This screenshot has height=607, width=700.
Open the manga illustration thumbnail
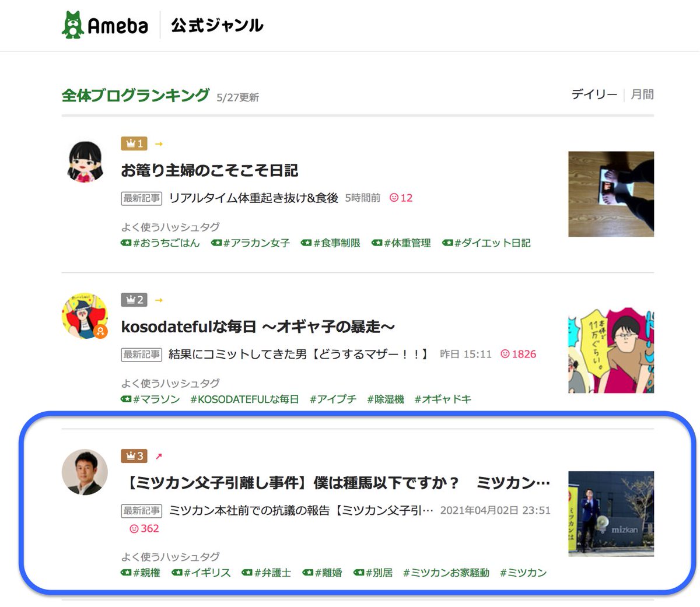pos(611,350)
